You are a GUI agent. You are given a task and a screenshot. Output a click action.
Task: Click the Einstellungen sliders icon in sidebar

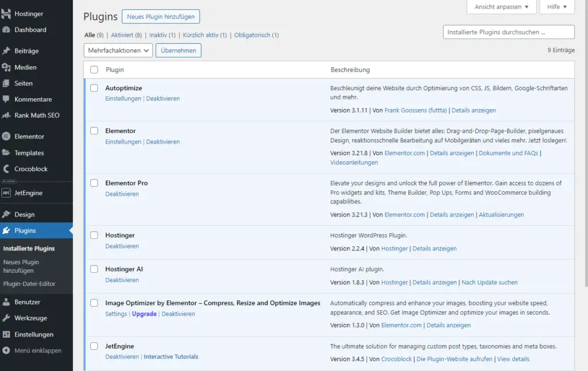6,334
